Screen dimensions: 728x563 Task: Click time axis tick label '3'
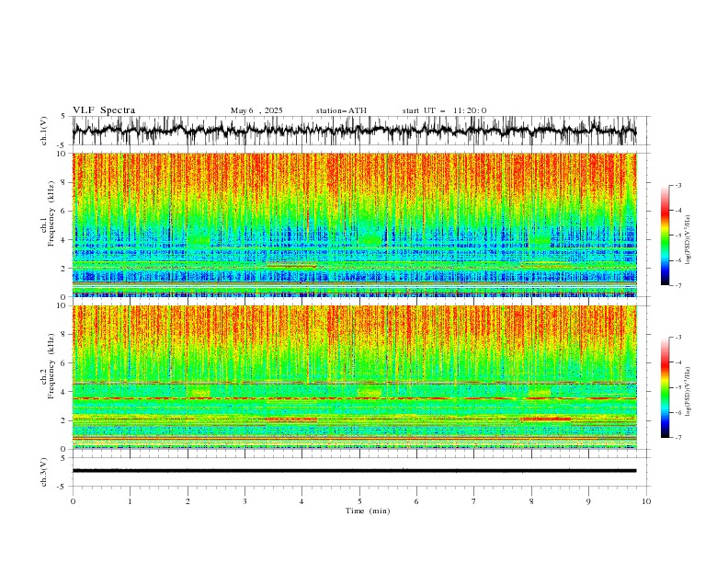[245, 501]
